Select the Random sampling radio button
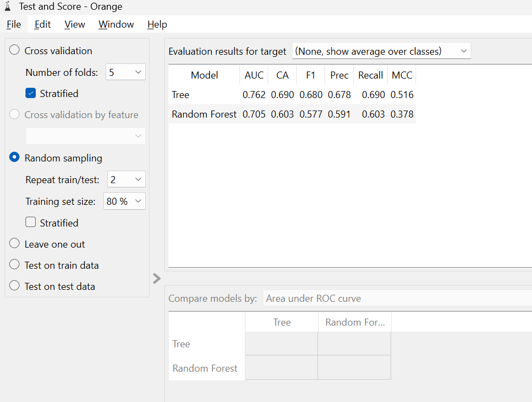Viewport: 532px width, 402px height. [14, 158]
